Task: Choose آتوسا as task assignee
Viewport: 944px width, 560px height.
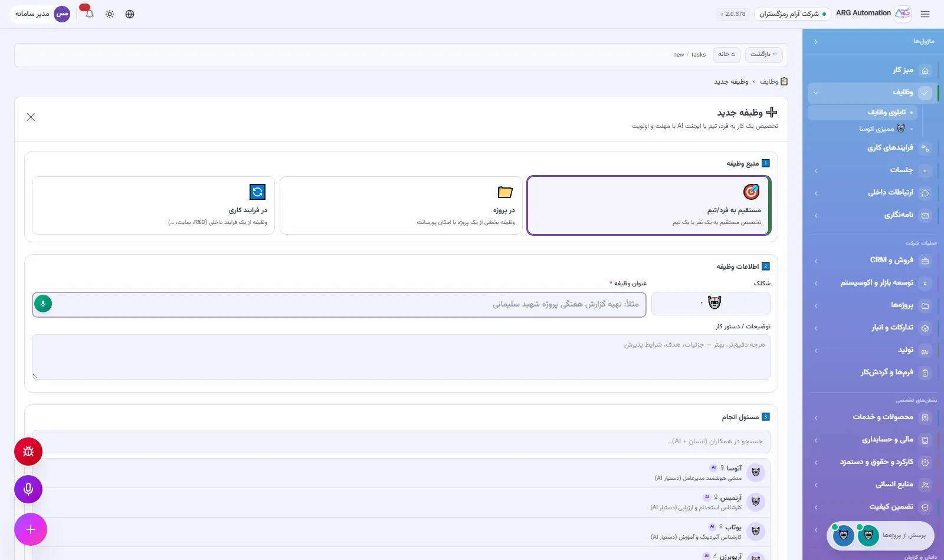Action: point(401,473)
